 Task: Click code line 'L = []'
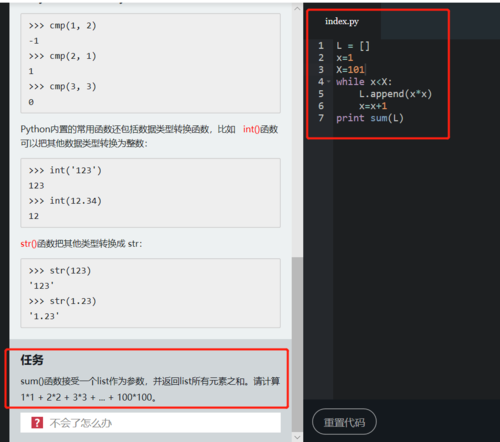[353, 46]
